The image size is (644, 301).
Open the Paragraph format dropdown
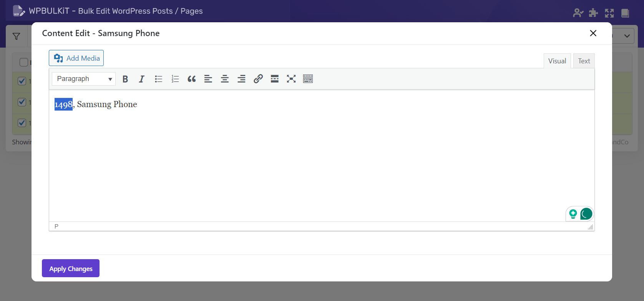(84, 79)
